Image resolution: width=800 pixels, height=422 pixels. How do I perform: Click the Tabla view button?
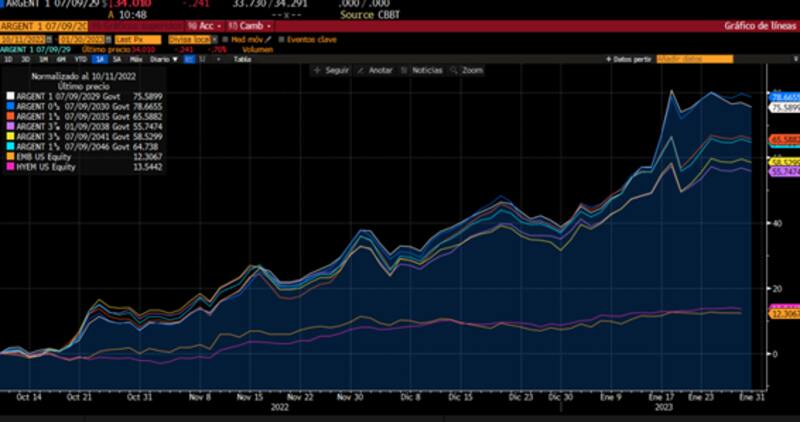coord(241,59)
